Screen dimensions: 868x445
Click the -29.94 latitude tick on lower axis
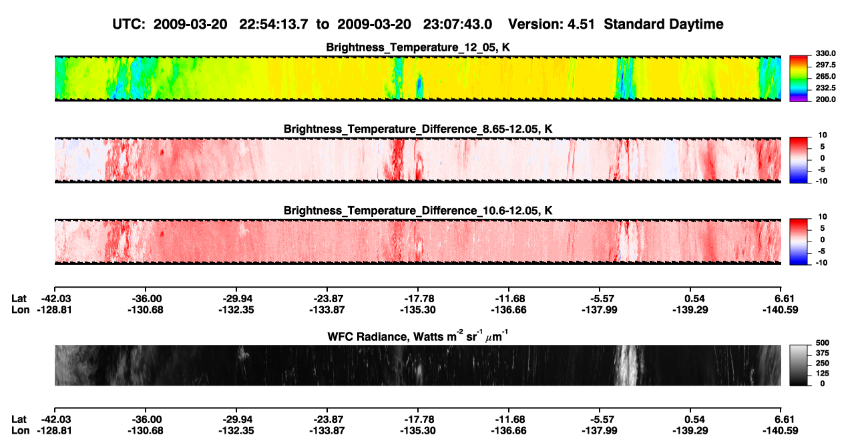pyautogui.click(x=236, y=419)
